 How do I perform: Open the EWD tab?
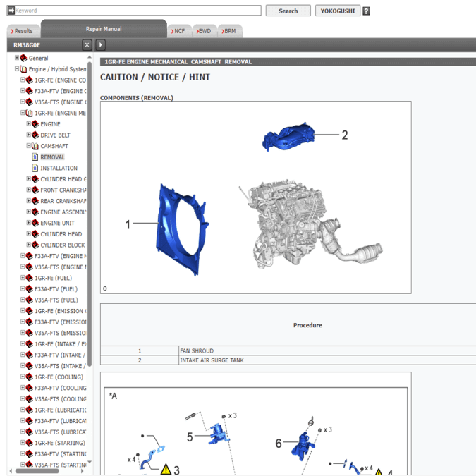[203, 31]
